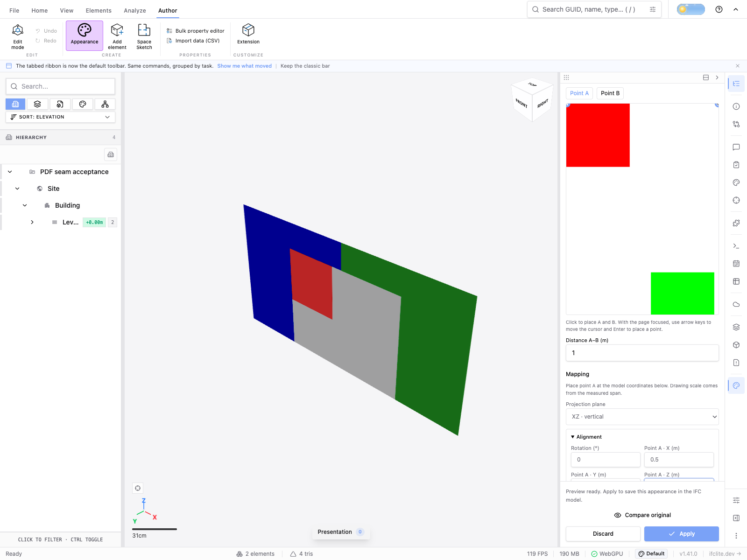Click the Discard button
747x560 pixels.
pos(603,534)
